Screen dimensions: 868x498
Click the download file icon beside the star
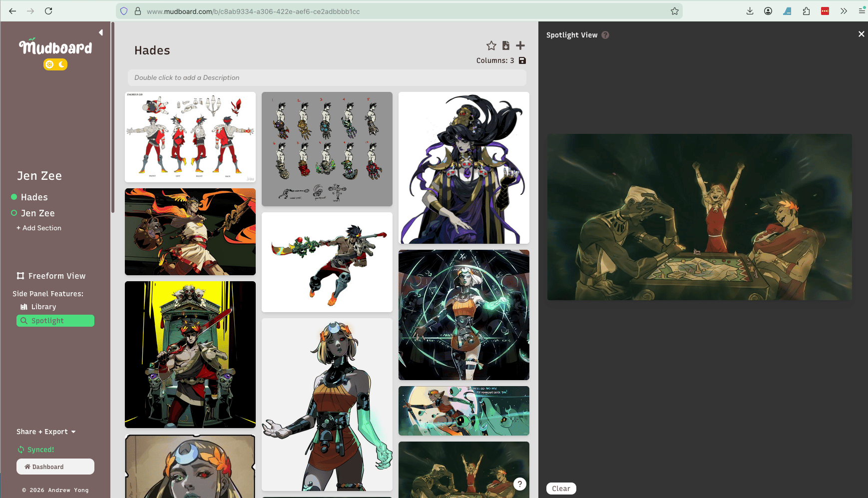pos(505,46)
